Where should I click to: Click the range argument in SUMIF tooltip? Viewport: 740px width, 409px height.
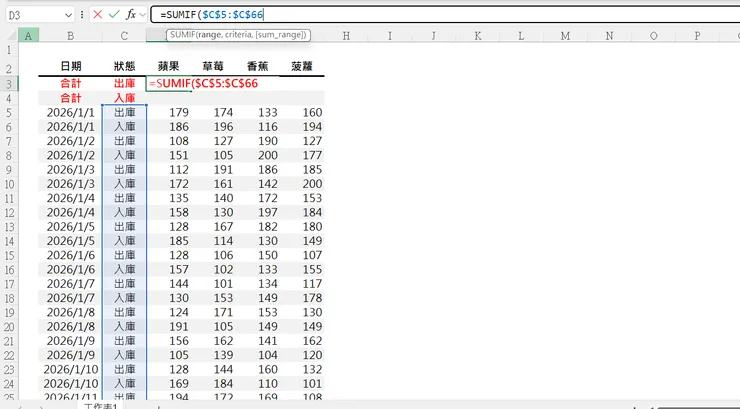point(210,34)
